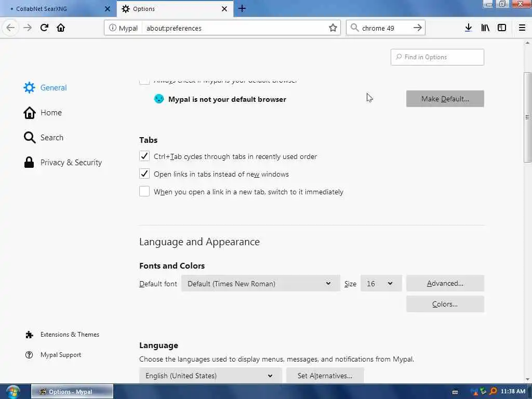The image size is (532, 399).
Task: Open the hamburger application menu
Action: 522,28
